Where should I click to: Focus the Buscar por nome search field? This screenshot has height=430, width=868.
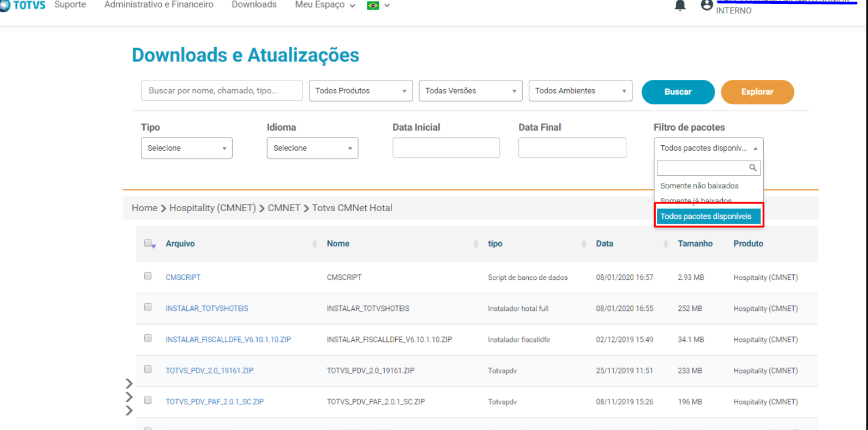(222, 90)
